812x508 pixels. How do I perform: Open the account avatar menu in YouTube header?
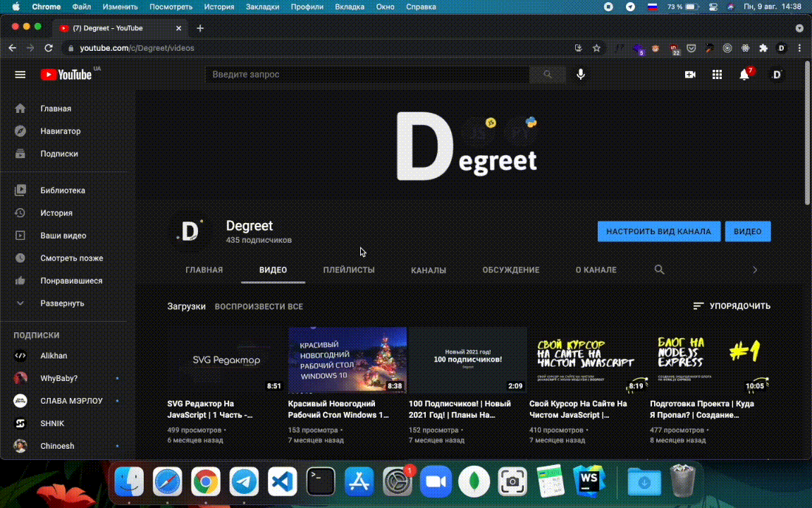(x=776, y=75)
